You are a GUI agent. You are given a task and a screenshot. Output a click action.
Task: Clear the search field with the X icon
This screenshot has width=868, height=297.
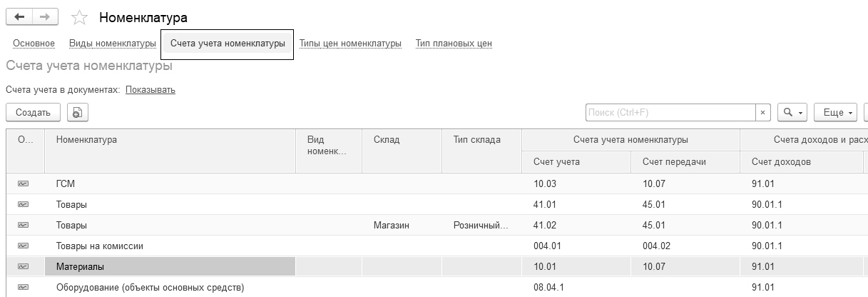pyautogui.click(x=763, y=112)
